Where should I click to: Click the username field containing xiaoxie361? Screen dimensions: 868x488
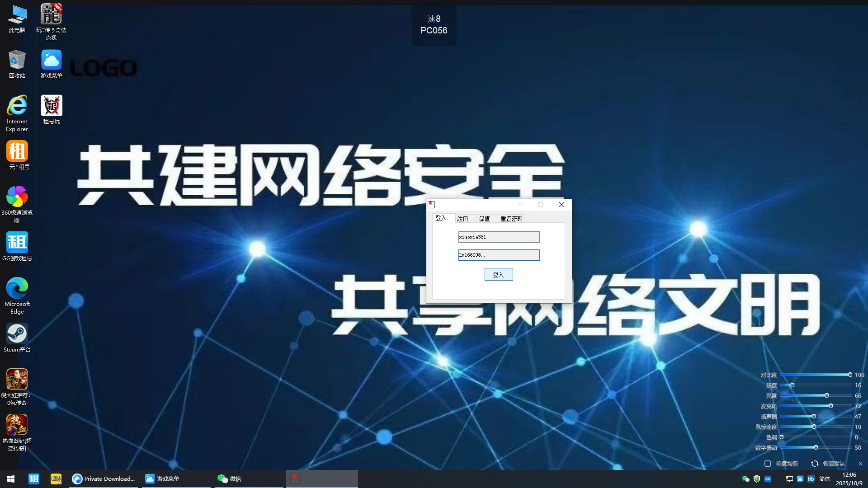(x=498, y=237)
